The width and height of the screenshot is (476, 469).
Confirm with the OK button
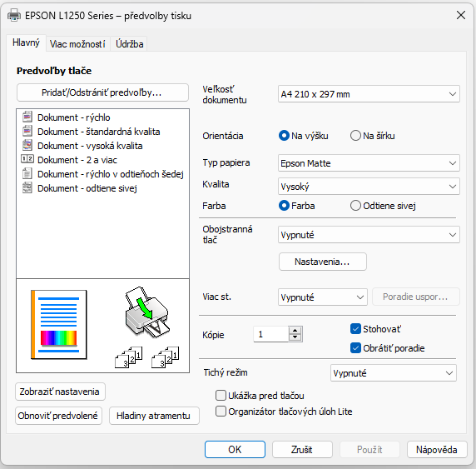pyautogui.click(x=235, y=449)
